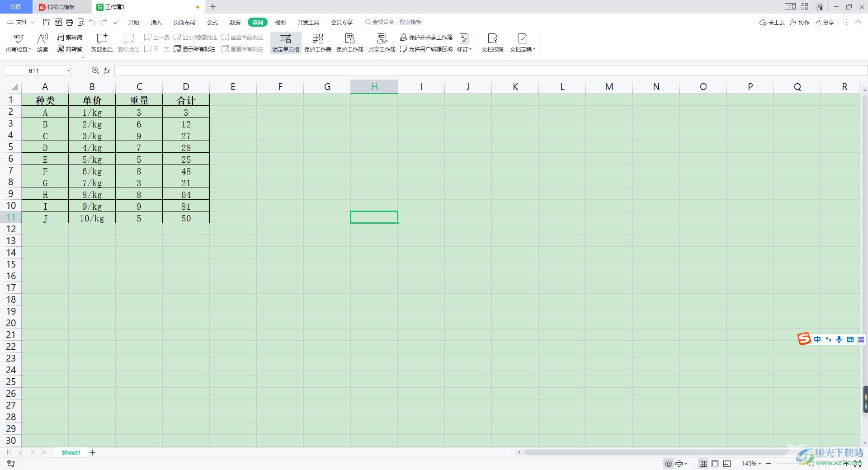
Task: Click Protect Workbook (保护工作簿)
Action: click(x=350, y=43)
